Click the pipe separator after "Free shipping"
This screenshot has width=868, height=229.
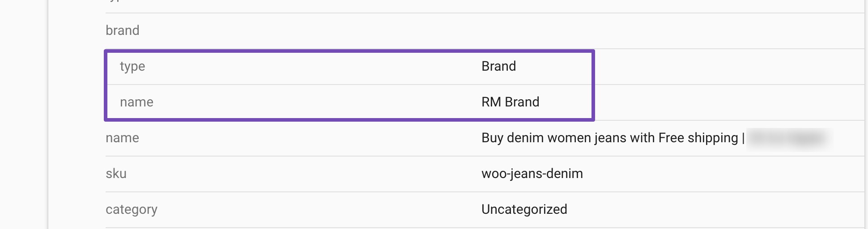(743, 138)
